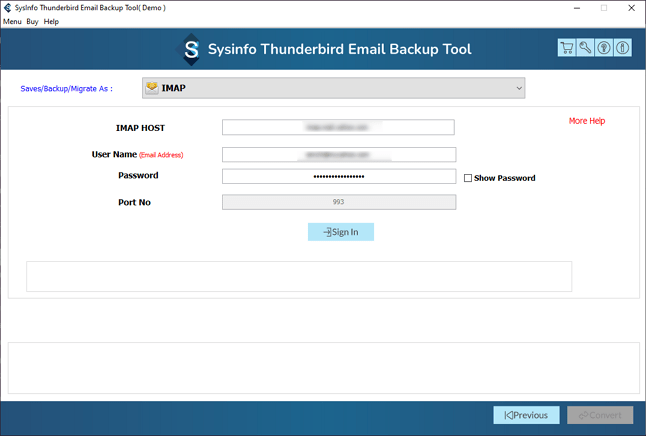This screenshot has width=646, height=436.
Task: Open the More Help link
Action: point(587,121)
